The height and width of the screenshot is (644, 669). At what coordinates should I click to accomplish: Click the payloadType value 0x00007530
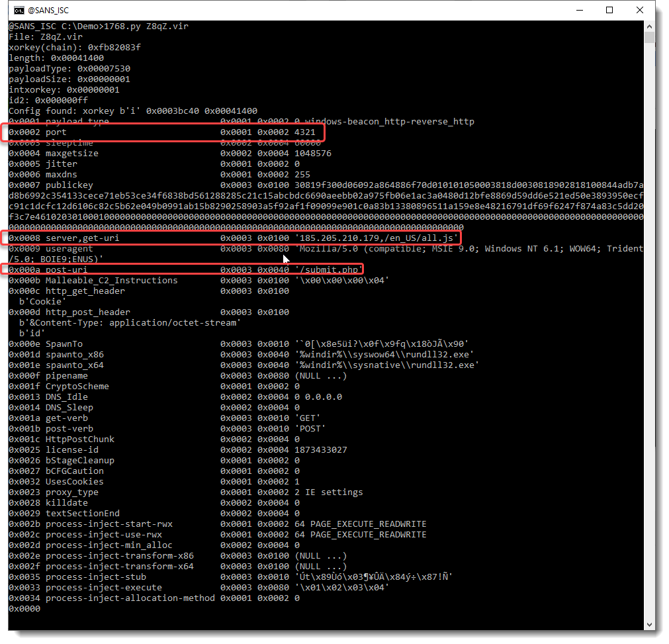[104, 69]
